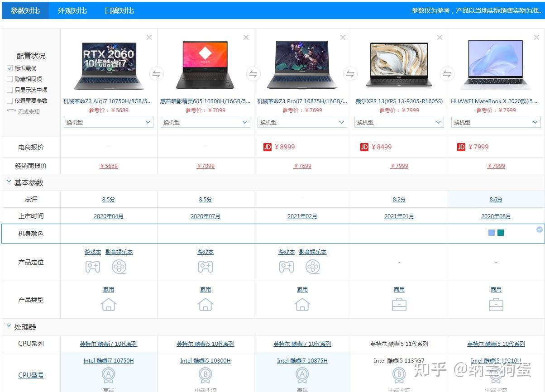Image resolution: width=545 pixels, height=392 pixels.
Task: Open Intel 酷睿i7 10750H link
Action: coord(109,361)
